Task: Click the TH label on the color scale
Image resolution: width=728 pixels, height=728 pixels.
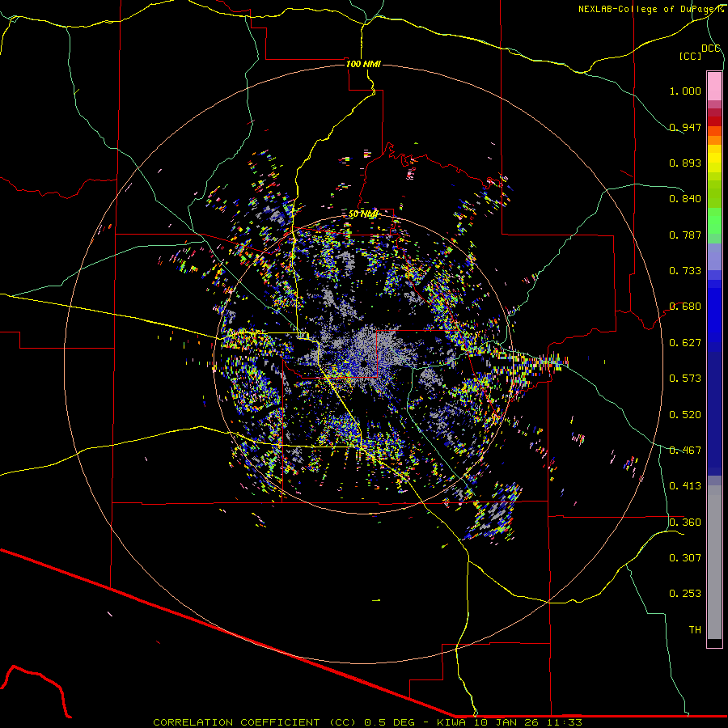Action: [x=695, y=630]
